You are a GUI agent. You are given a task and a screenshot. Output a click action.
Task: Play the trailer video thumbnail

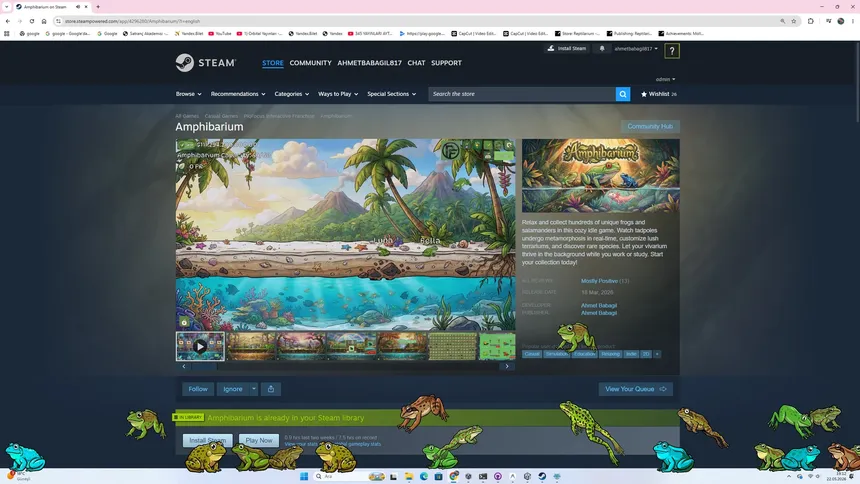(x=200, y=346)
